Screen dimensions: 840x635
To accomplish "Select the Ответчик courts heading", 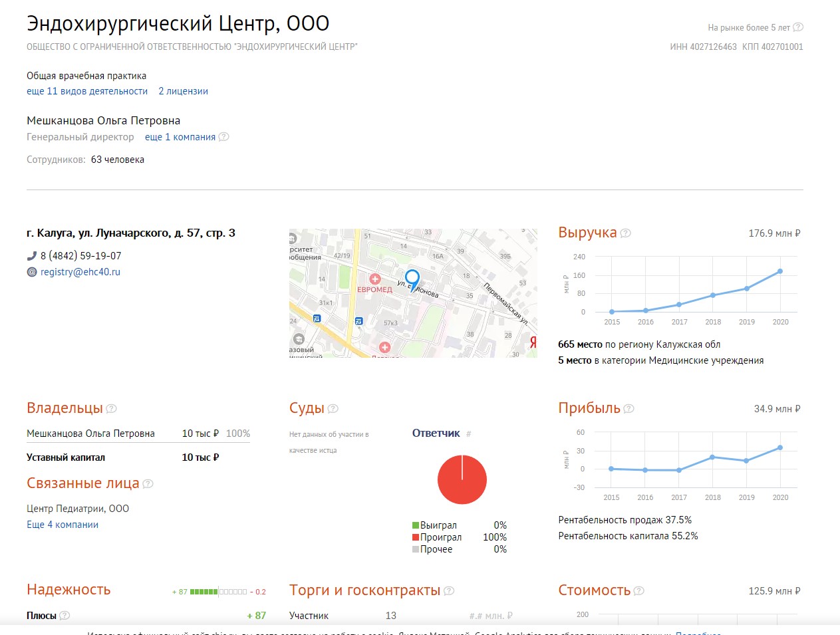I will (x=436, y=434).
